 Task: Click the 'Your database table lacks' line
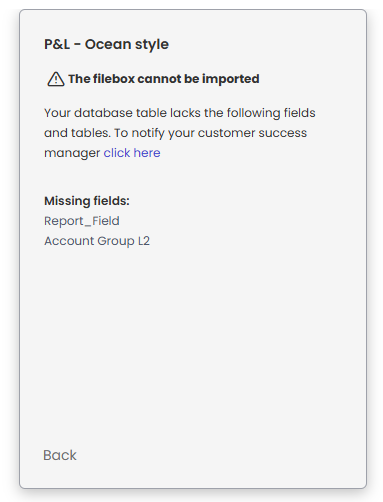[x=180, y=113]
